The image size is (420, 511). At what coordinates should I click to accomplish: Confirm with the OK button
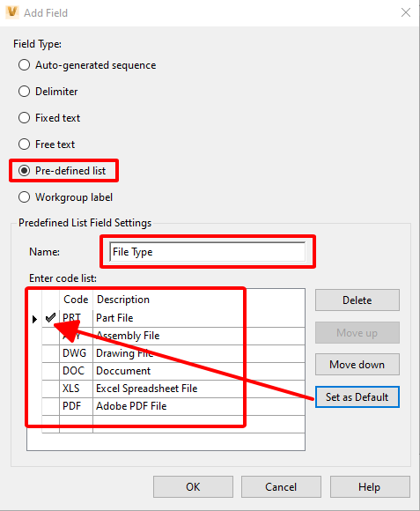coord(193,487)
